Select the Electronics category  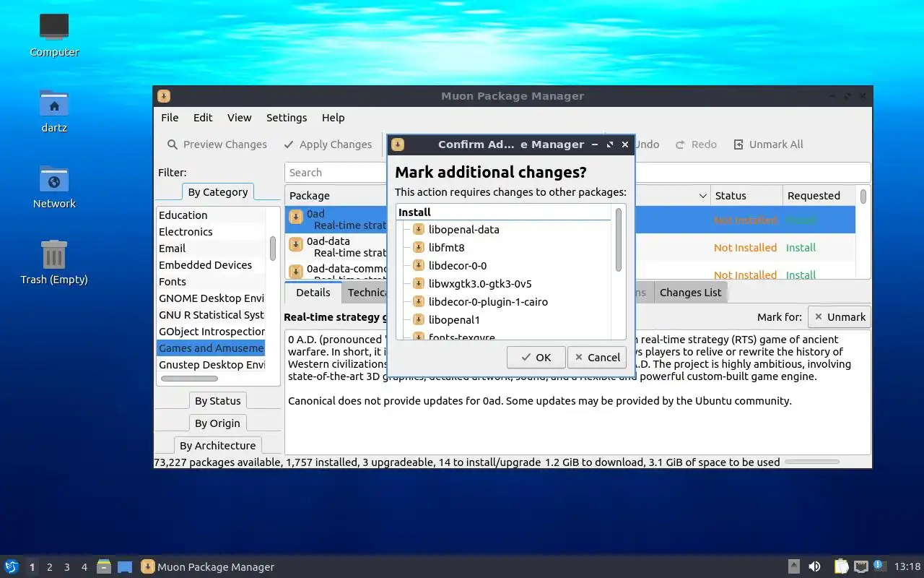(211, 232)
